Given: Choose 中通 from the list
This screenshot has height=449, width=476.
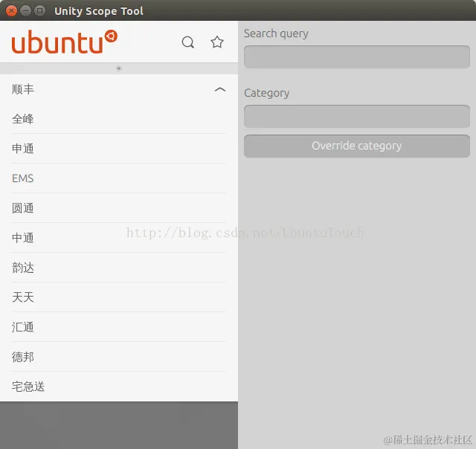Looking at the screenshot, I should click(x=119, y=238).
